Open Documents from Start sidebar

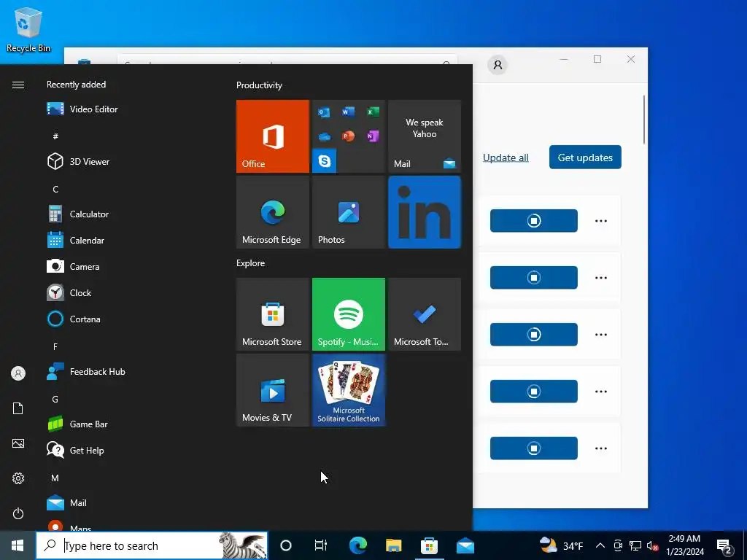[x=18, y=408]
